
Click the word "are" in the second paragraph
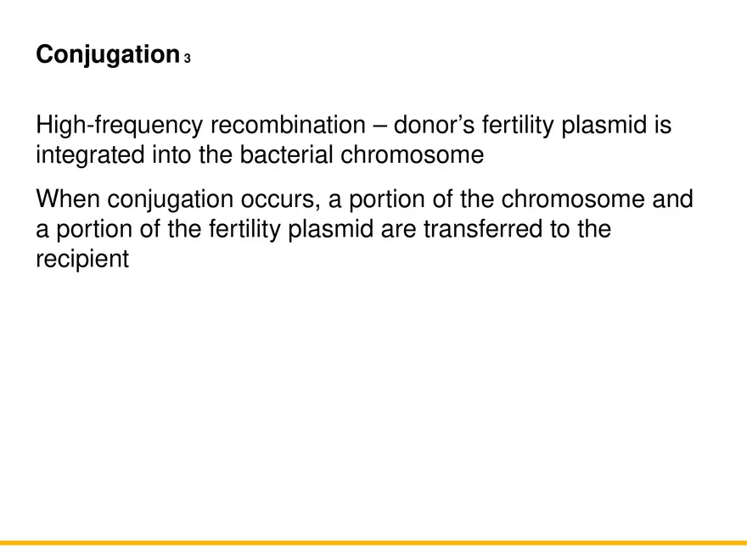(x=398, y=229)
